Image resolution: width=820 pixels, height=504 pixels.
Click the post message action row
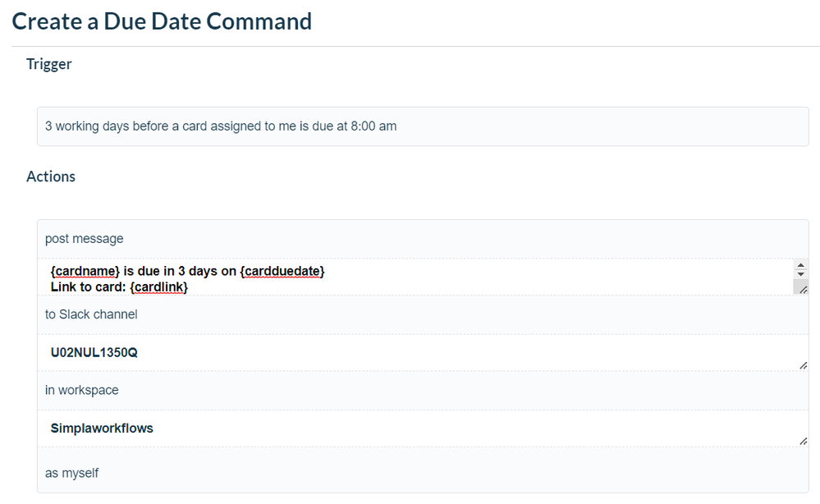coord(84,238)
